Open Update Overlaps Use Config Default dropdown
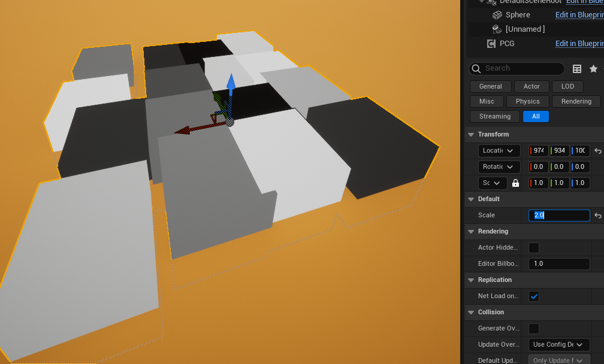The height and width of the screenshot is (364, 604). coord(559,345)
